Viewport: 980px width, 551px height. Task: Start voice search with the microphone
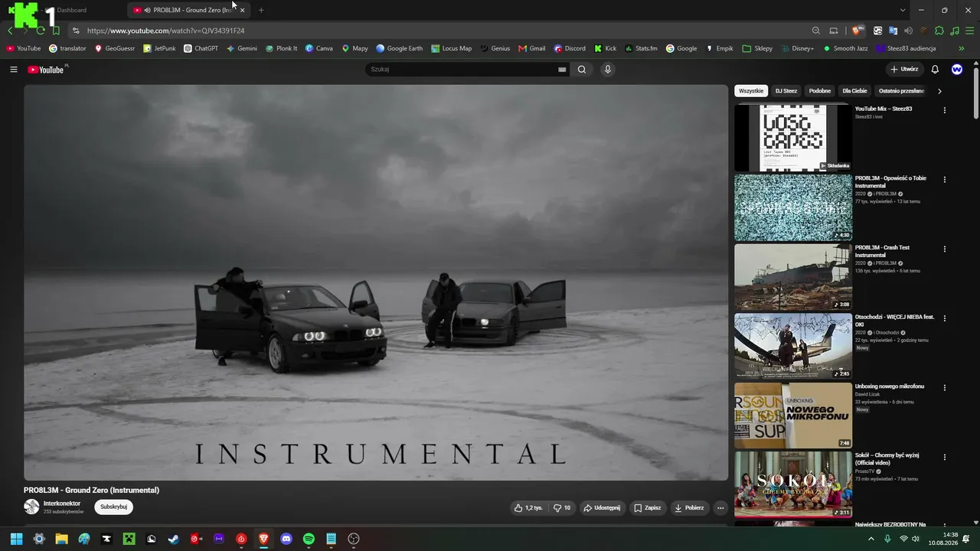click(x=608, y=70)
